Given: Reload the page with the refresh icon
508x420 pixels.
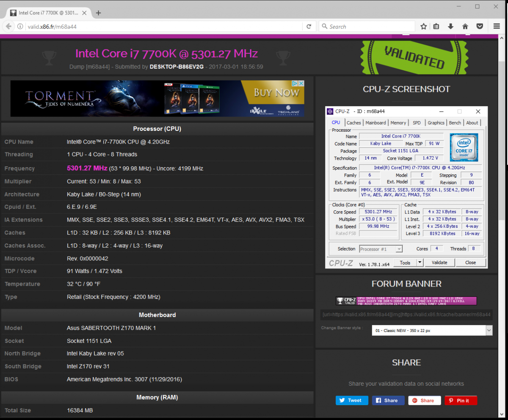Looking at the screenshot, I should pos(309,26).
